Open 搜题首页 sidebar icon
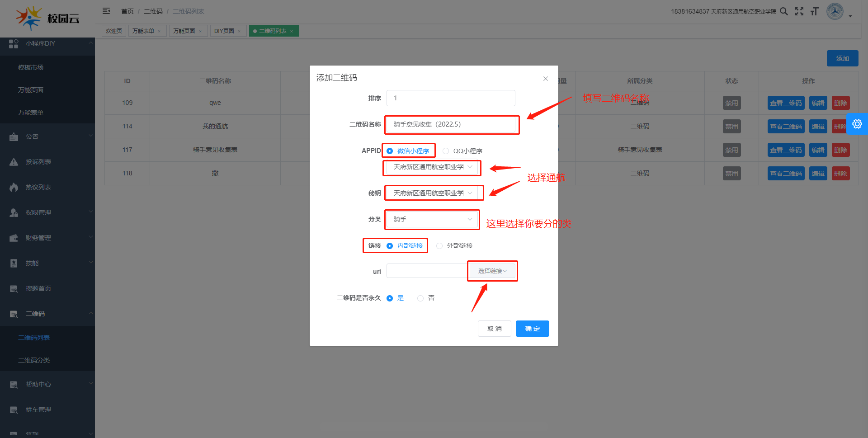This screenshot has width=868, height=438. (x=14, y=288)
